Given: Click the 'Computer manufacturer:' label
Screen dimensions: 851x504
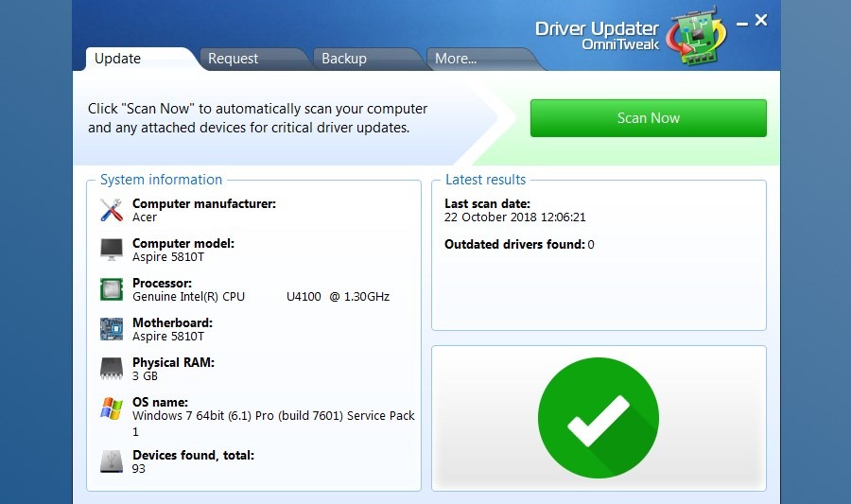Looking at the screenshot, I should [204, 204].
